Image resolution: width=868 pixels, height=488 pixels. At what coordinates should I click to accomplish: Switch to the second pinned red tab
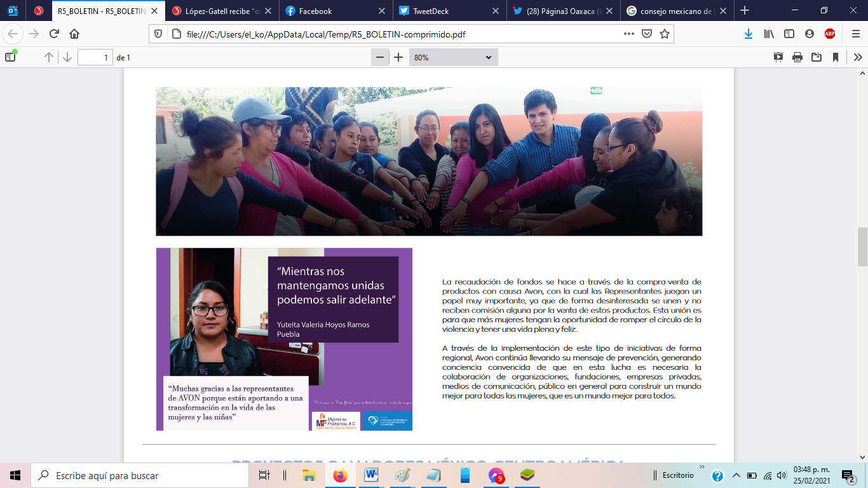coord(38,11)
